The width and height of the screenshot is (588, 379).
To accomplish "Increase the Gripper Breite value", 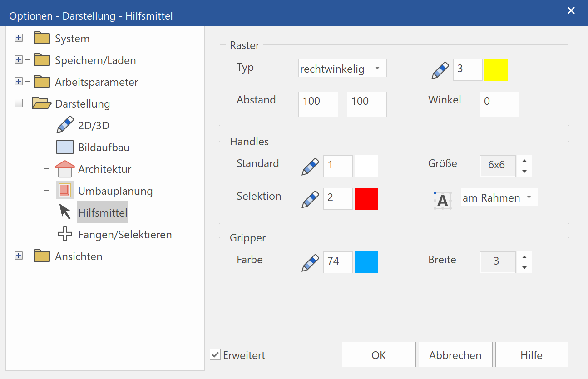I will [x=524, y=256].
